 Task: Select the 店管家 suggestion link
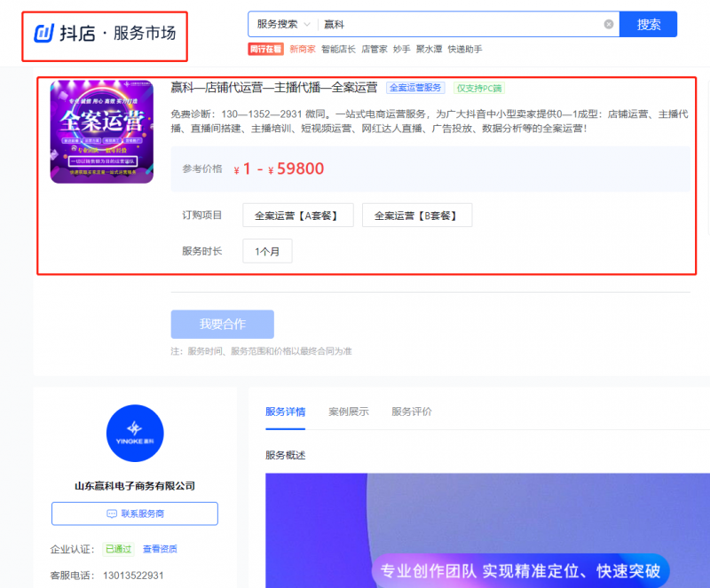pyautogui.click(x=374, y=49)
